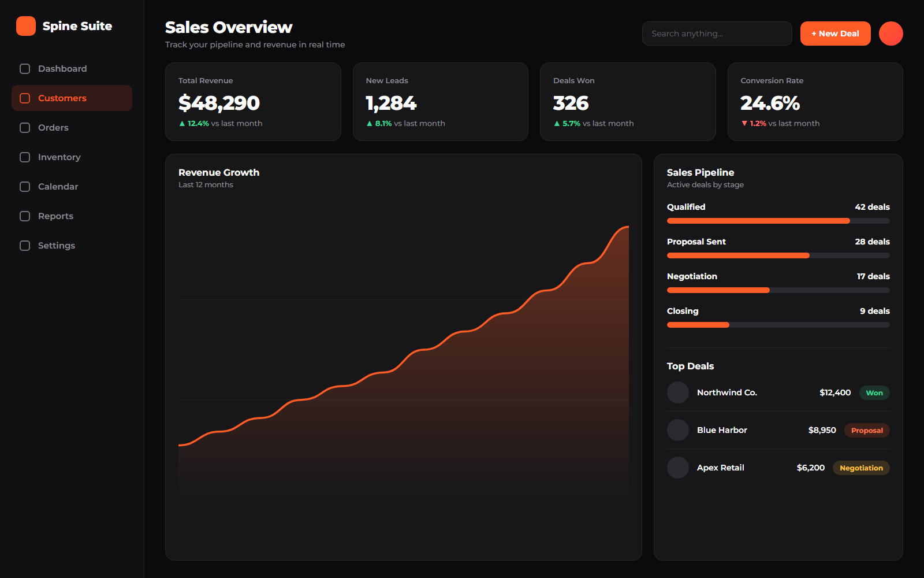This screenshot has width=924, height=578.
Task: Click the Proposal Sent progress bar
Action: tap(778, 255)
